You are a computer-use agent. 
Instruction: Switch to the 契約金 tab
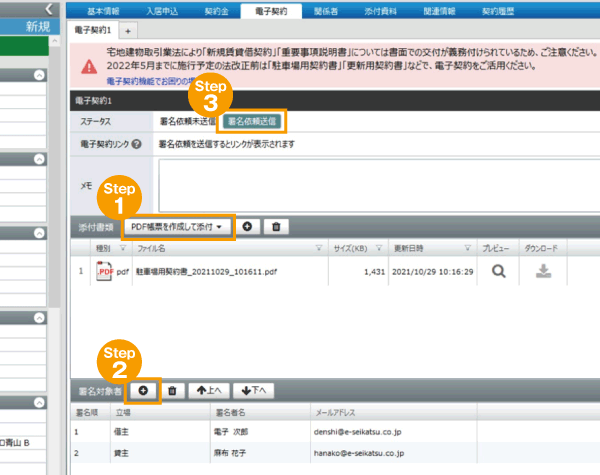coord(216,11)
